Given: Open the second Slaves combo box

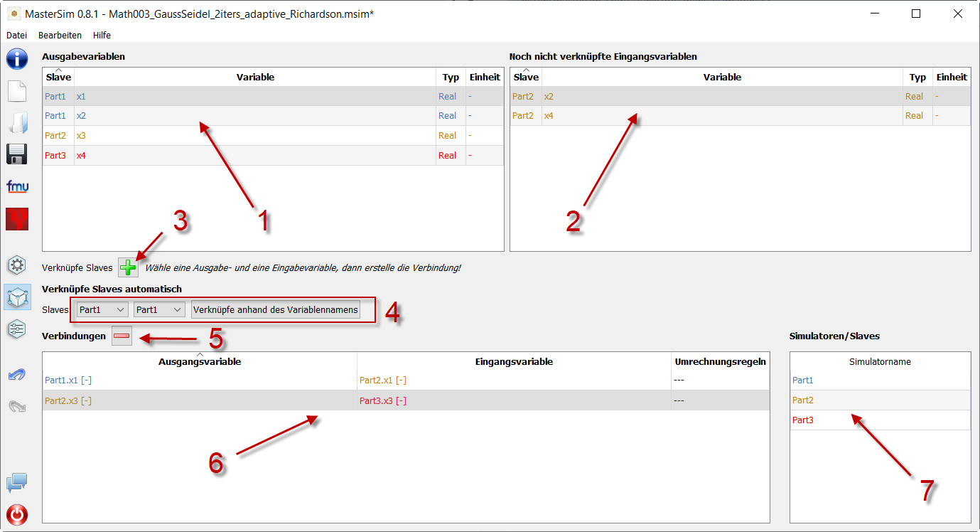Looking at the screenshot, I should tap(159, 310).
